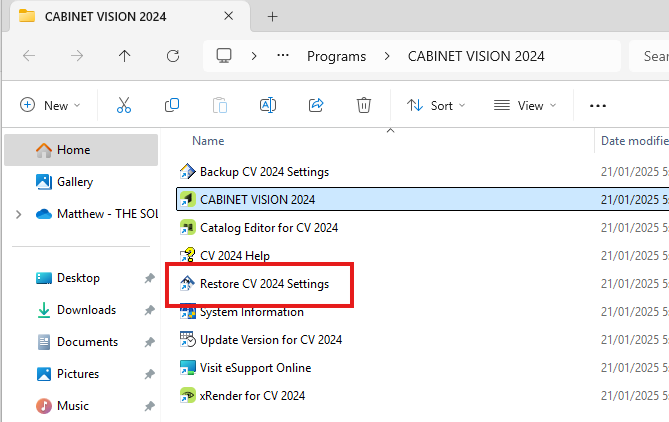669x422 pixels.
Task: Click the Programs breadcrumb in address bar
Action: tap(336, 56)
